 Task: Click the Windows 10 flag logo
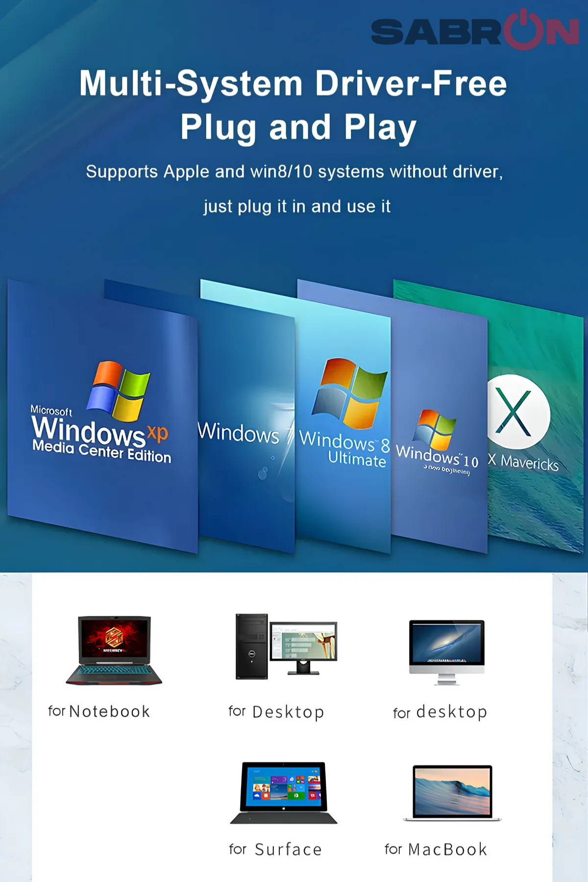(x=434, y=430)
